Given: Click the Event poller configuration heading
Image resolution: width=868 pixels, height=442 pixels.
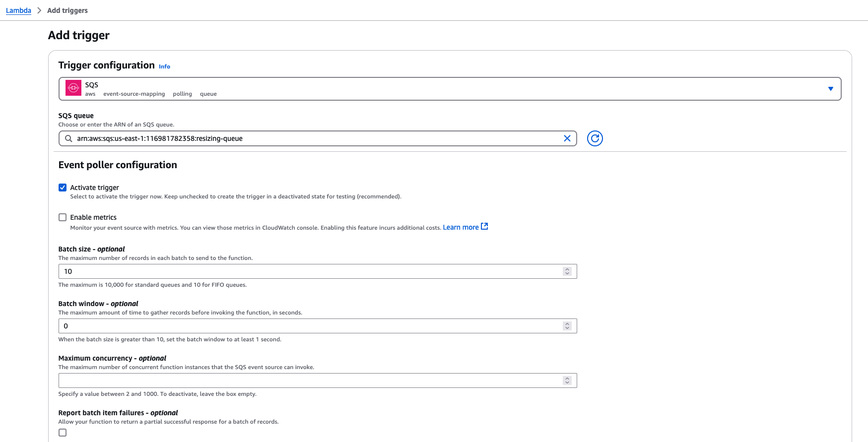Looking at the screenshot, I should click(118, 165).
